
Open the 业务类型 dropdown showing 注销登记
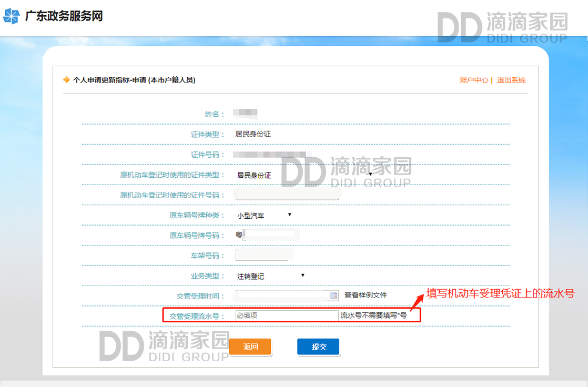click(x=271, y=276)
